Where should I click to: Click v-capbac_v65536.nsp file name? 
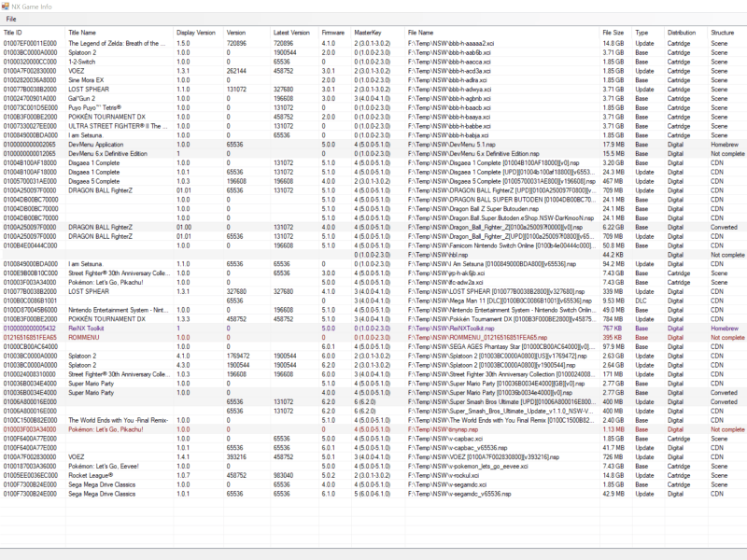458,448
